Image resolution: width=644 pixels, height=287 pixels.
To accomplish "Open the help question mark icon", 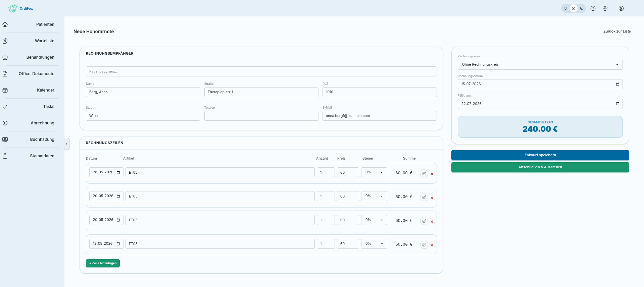I will coord(593,8).
